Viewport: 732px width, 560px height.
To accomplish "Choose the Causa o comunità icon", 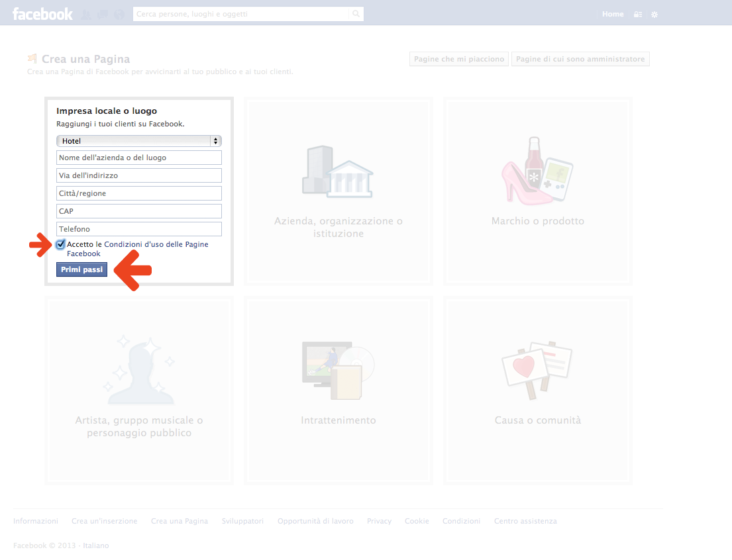I will click(537, 370).
